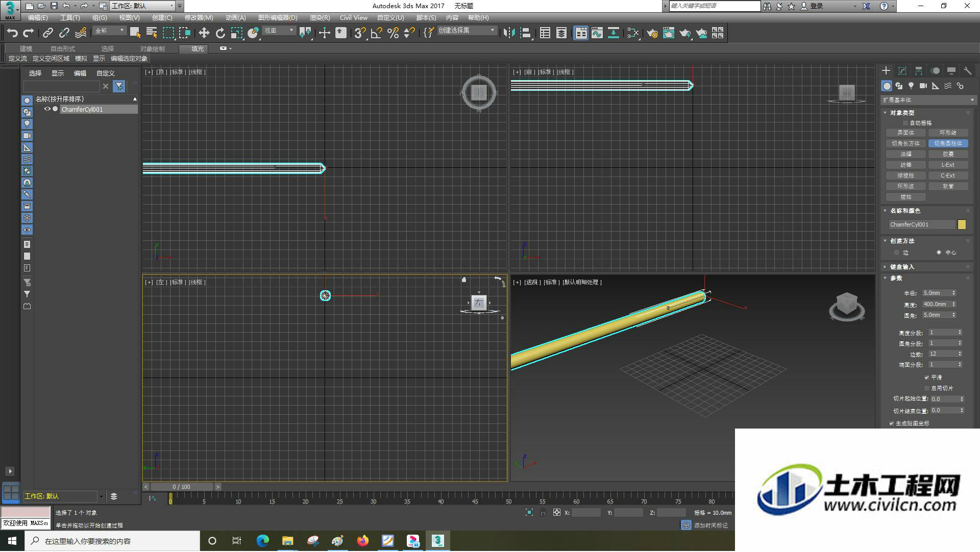Toggle the selection lock icon in status bar
This screenshot has height=552, width=980.
tap(543, 513)
